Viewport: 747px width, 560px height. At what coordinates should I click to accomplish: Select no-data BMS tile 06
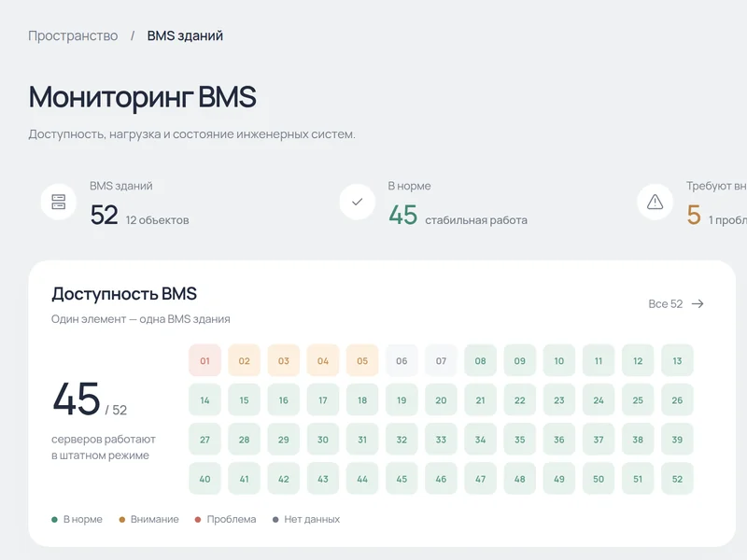coord(402,360)
